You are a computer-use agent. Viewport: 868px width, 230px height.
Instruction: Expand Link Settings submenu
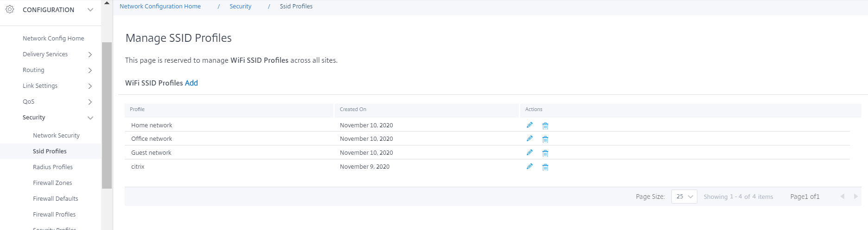(90, 86)
